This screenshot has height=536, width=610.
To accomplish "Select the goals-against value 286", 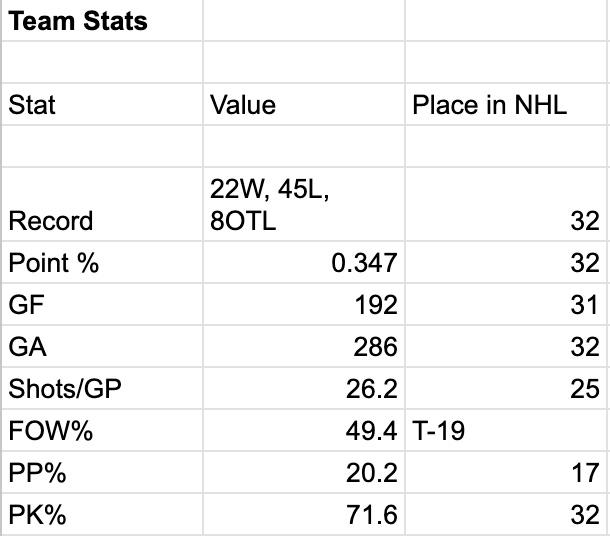I will [x=375, y=347].
